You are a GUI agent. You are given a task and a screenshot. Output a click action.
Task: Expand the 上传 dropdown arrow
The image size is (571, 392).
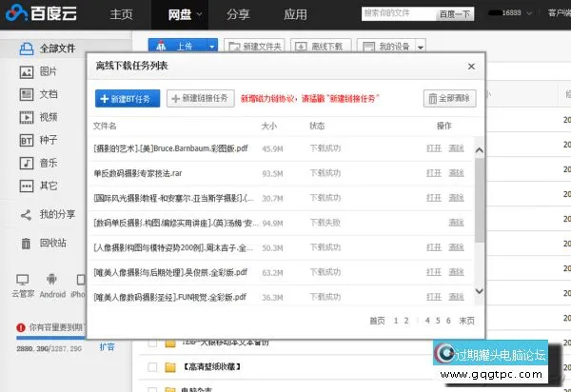[x=212, y=47]
